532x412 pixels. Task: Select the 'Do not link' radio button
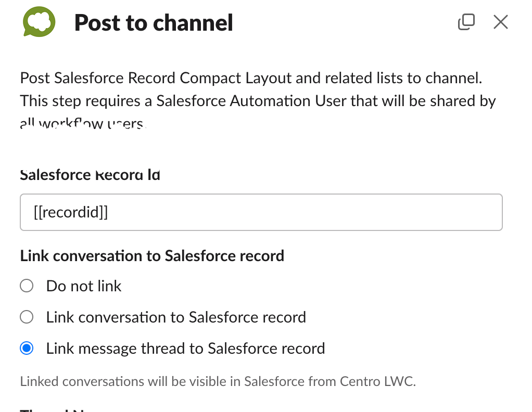pyautogui.click(x=27, y=286)
